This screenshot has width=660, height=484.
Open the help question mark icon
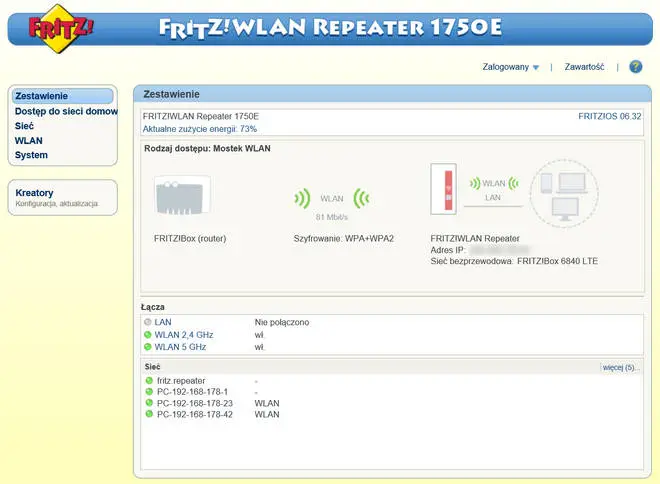(x=636, y=66)
